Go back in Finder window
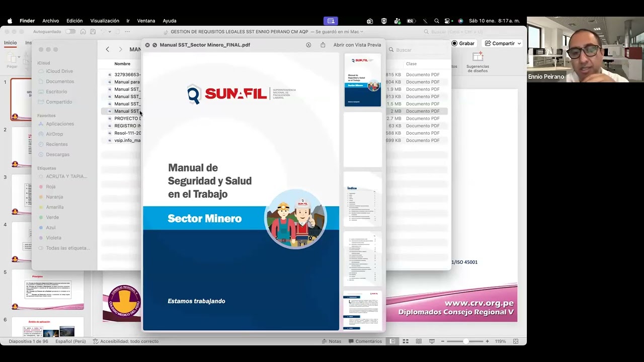This screenshot has width=644, height=362. (107, 49)
